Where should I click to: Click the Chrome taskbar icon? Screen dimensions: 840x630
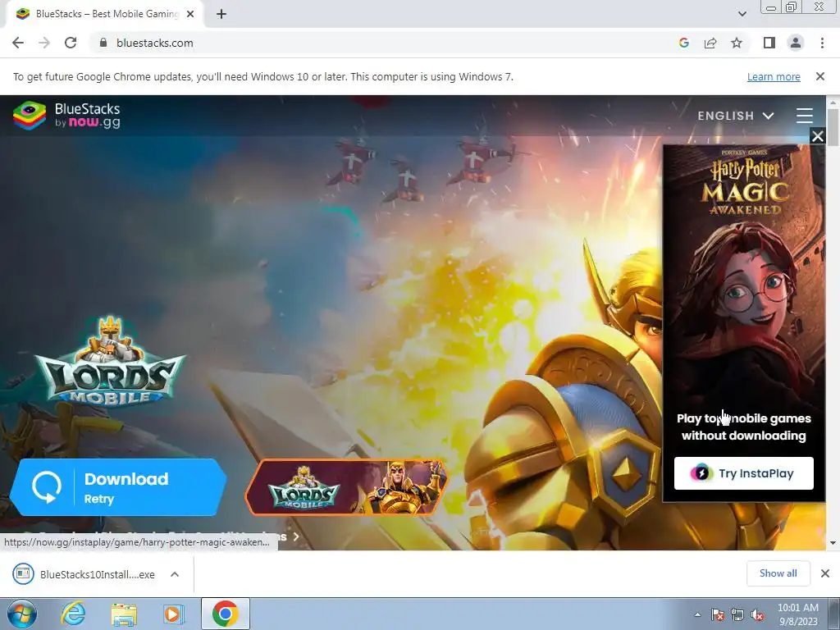coord(226,614)
